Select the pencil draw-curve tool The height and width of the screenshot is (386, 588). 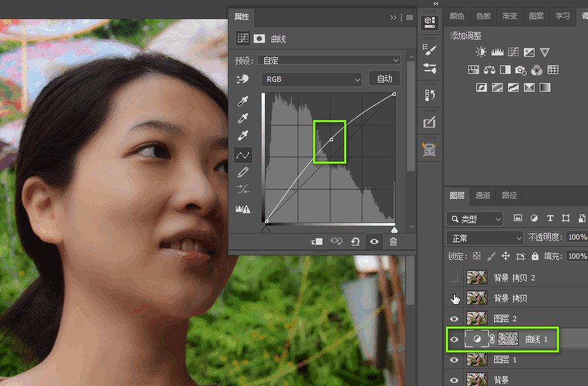click(244, 172)
